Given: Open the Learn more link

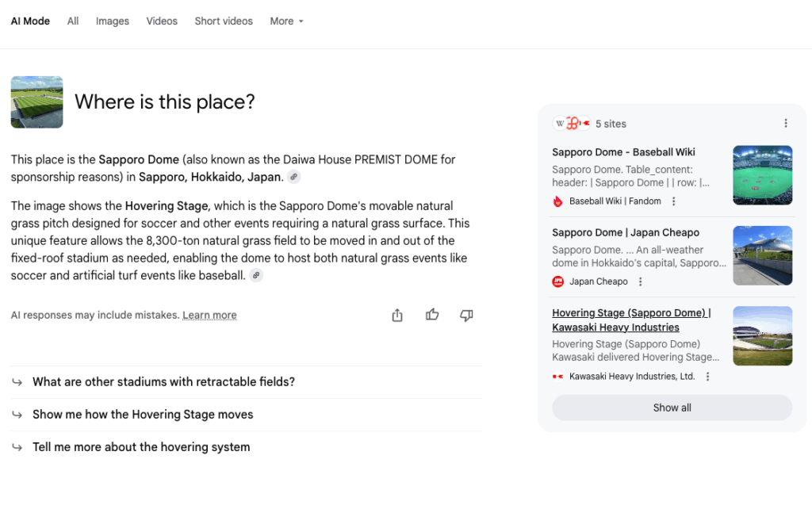Looking at the screenshot, I should pos(209,316).
